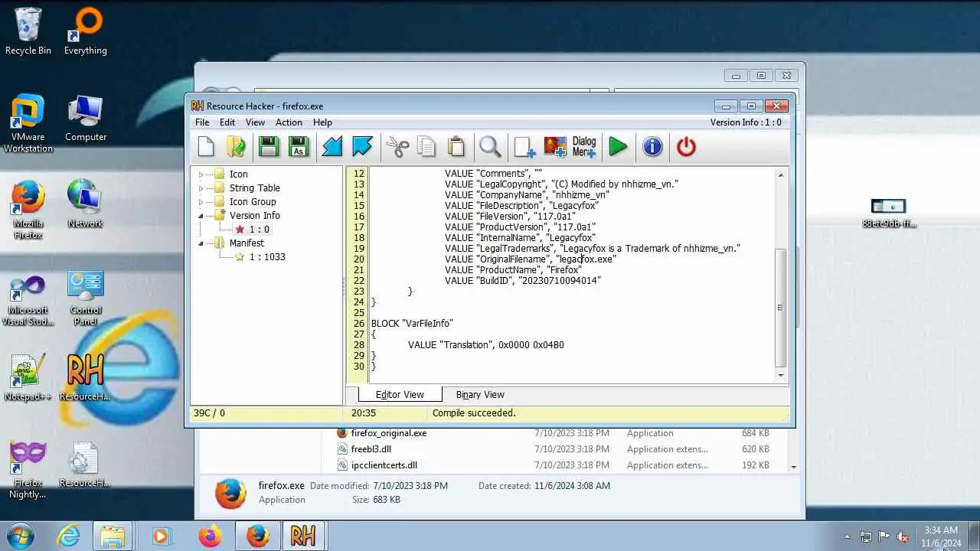Expand the Icon tree node
Viewport: 980px width, 551px height.
coord(201,174)
